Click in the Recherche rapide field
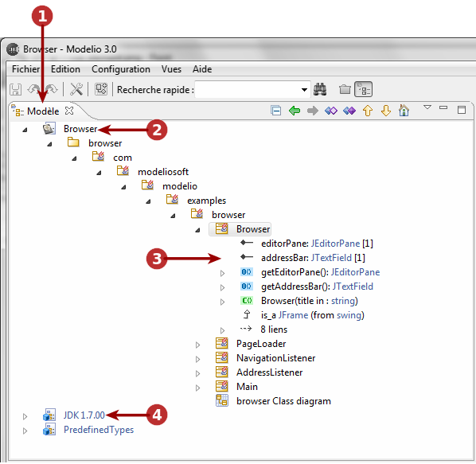This screenshot has width=476, height=464. point(247,89)
